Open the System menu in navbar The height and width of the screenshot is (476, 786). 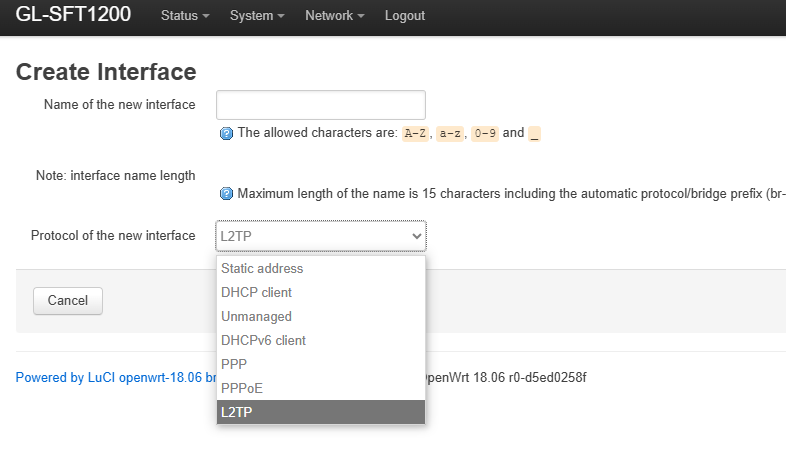pos(257,16)
